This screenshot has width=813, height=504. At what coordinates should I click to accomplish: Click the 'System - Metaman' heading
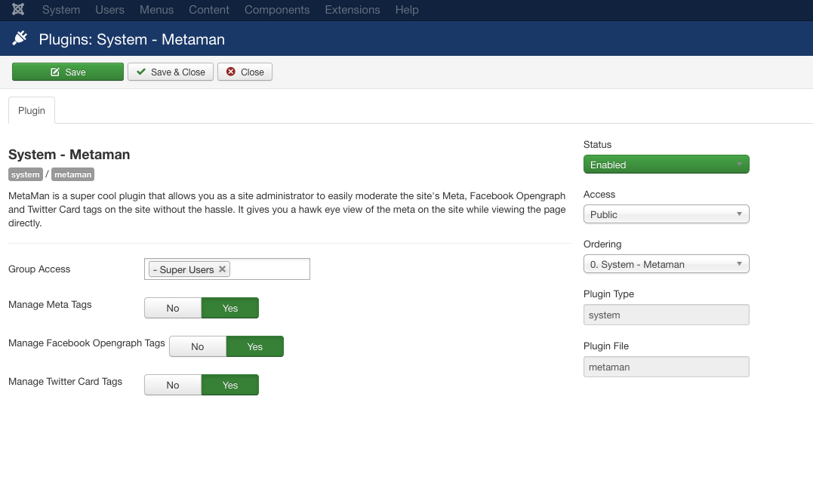[x=69, y=155]
